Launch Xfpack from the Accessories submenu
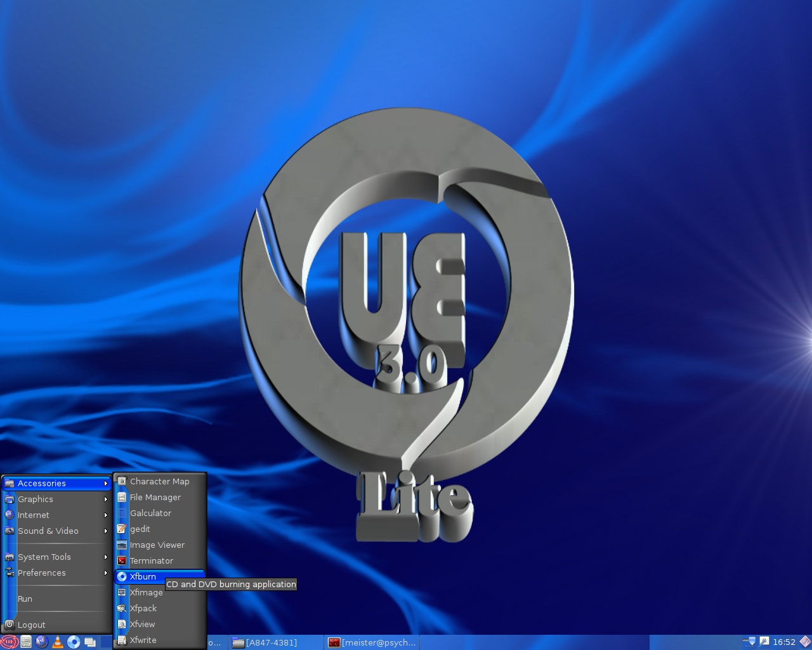 pyautogui.click(x=160, y=608)
